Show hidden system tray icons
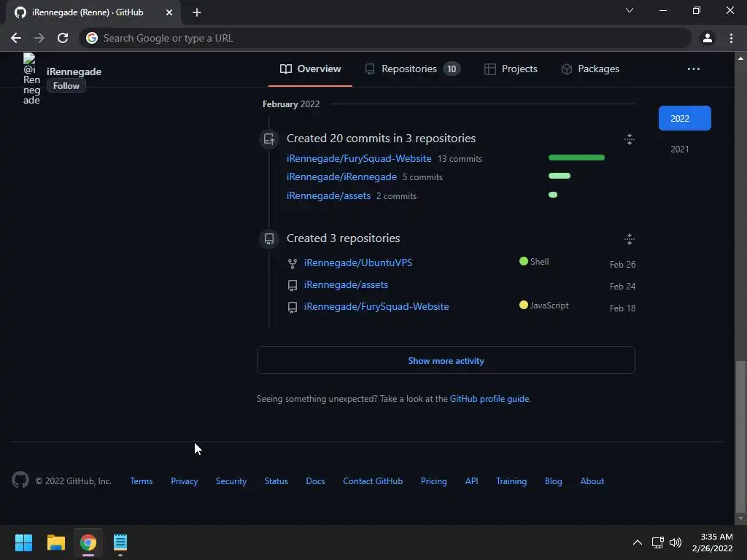 point(638,542)
